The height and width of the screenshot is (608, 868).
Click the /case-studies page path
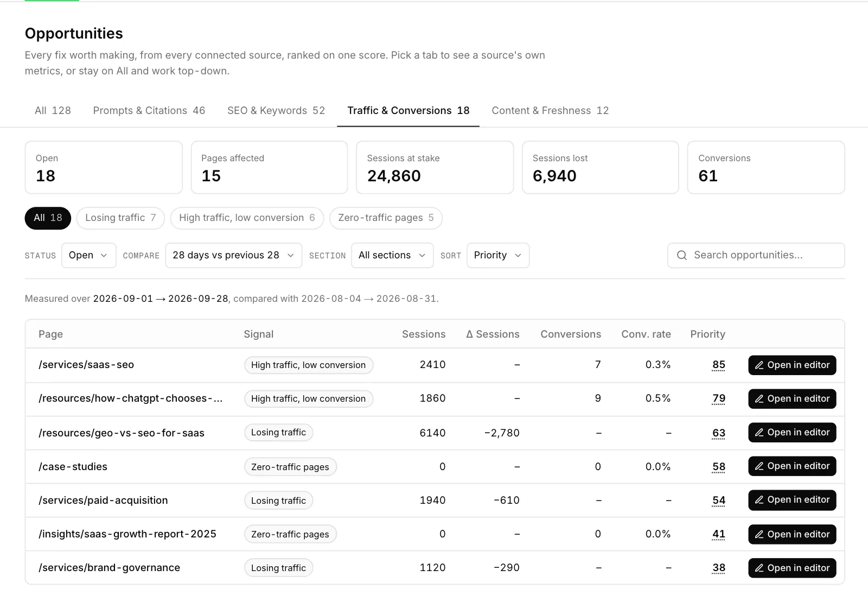click(73, 467)
